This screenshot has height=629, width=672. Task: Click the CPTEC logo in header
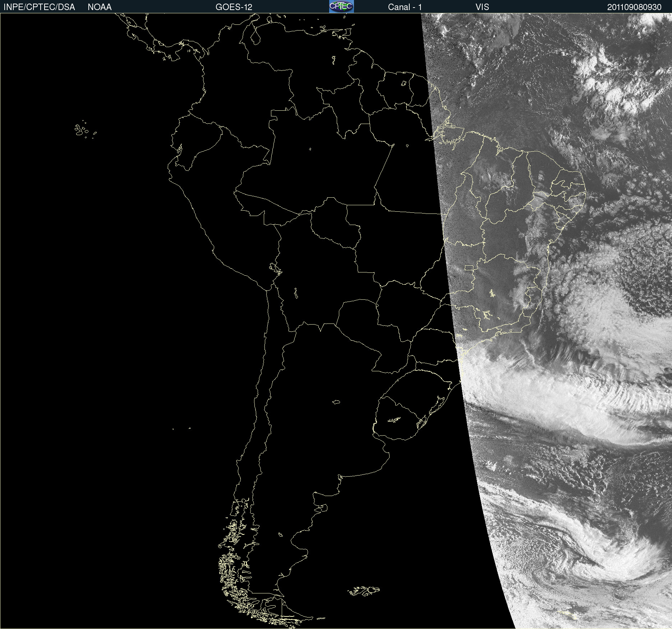tap(341, 6)
